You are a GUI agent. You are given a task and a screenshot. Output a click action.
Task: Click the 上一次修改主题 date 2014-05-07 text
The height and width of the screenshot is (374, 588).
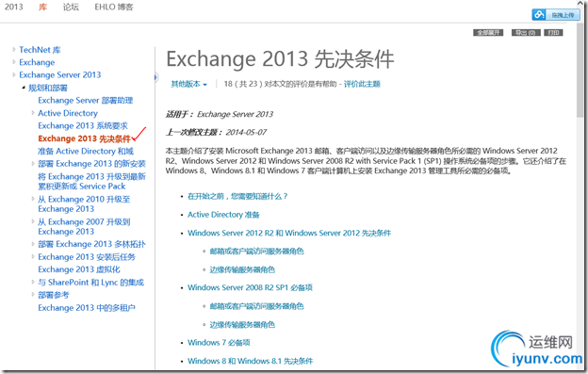(x=246, y=132)
